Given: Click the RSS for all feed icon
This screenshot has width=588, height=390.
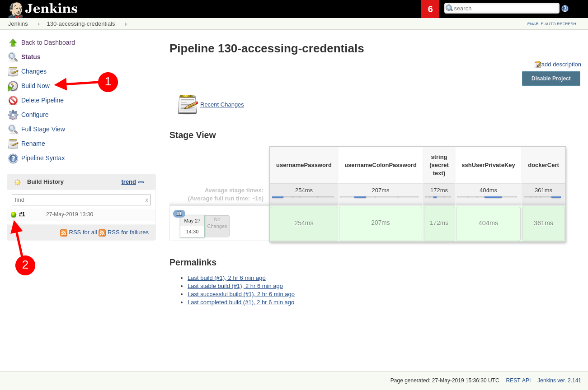Looking at the screenshot, I should click(x=64, y=232).
